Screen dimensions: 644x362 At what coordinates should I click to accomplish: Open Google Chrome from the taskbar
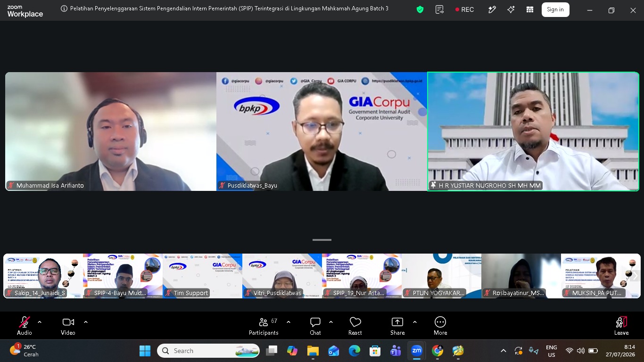coord(438,351)
